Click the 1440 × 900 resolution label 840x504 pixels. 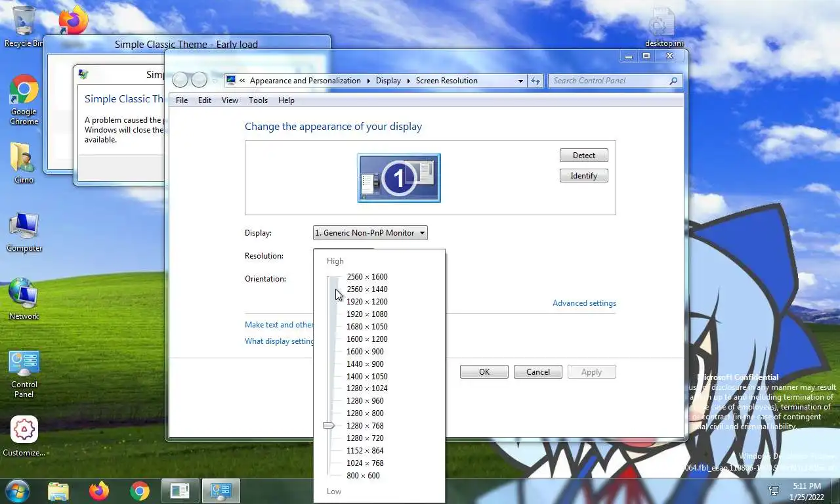(365, 364)
